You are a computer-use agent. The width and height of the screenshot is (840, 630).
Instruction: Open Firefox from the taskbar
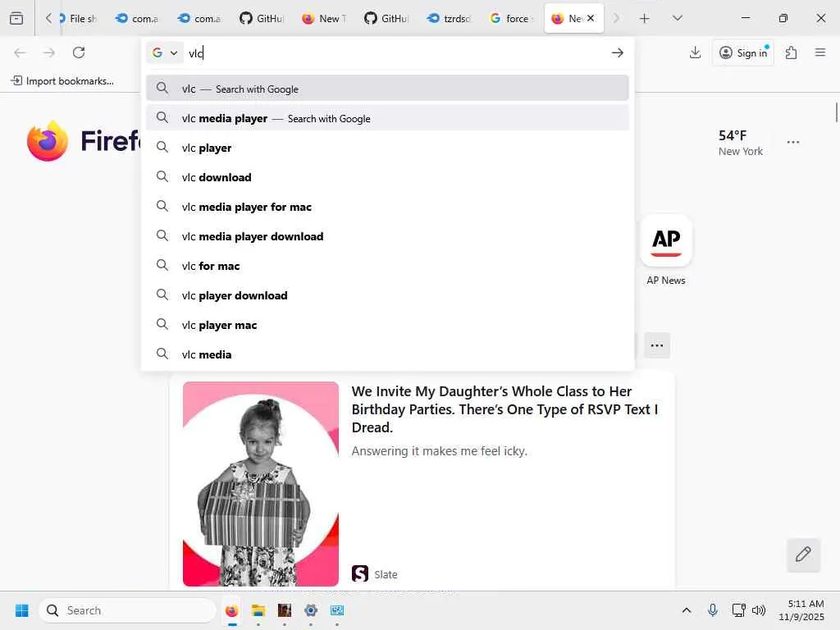pos(231,610)
